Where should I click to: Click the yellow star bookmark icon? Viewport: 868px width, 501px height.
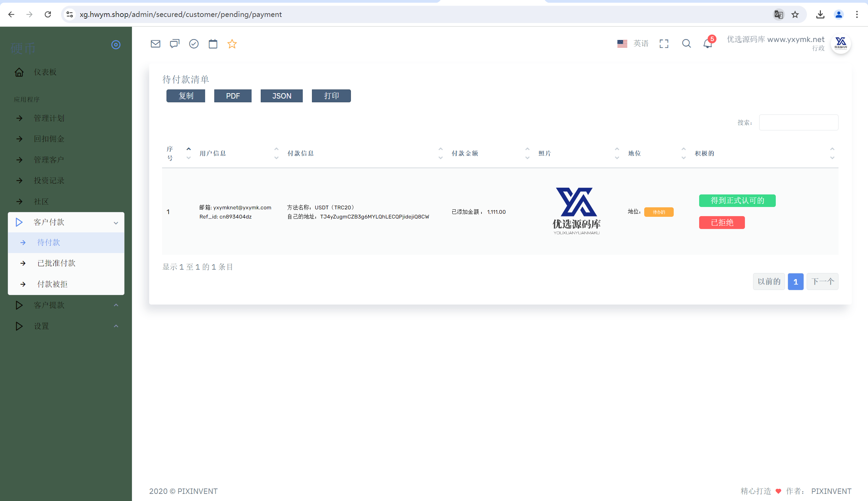(x=232, y=44)
